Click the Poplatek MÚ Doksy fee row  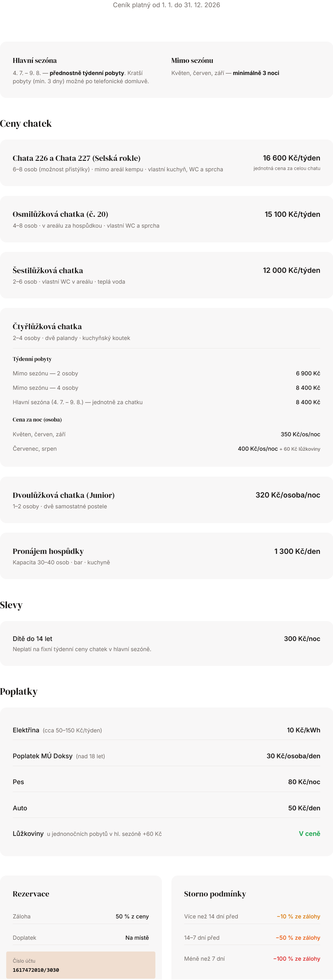166,756
